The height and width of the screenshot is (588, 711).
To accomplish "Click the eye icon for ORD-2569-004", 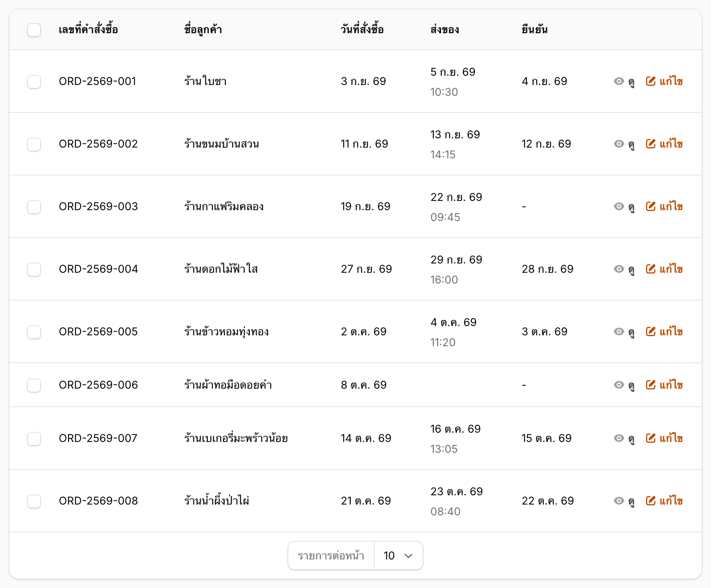I will point(619,269).
